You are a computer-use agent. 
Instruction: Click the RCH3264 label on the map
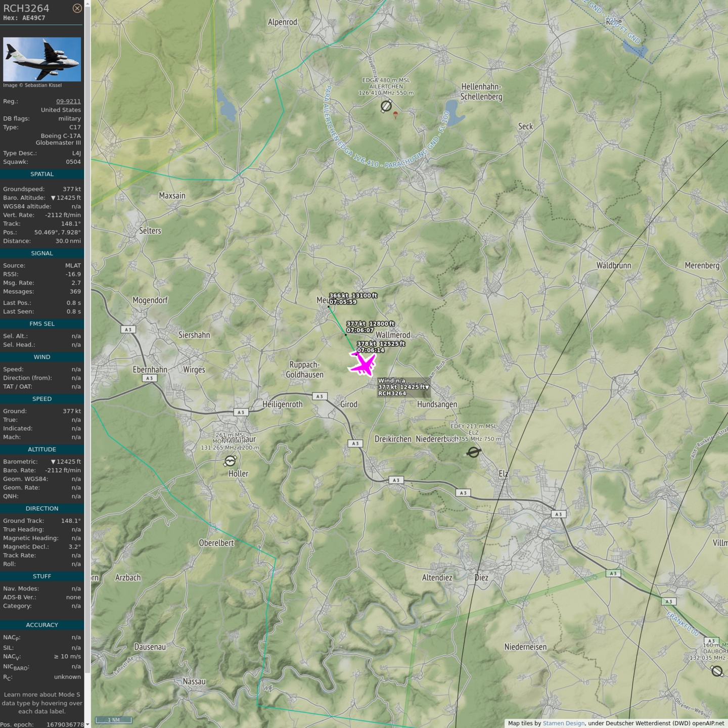392,393
